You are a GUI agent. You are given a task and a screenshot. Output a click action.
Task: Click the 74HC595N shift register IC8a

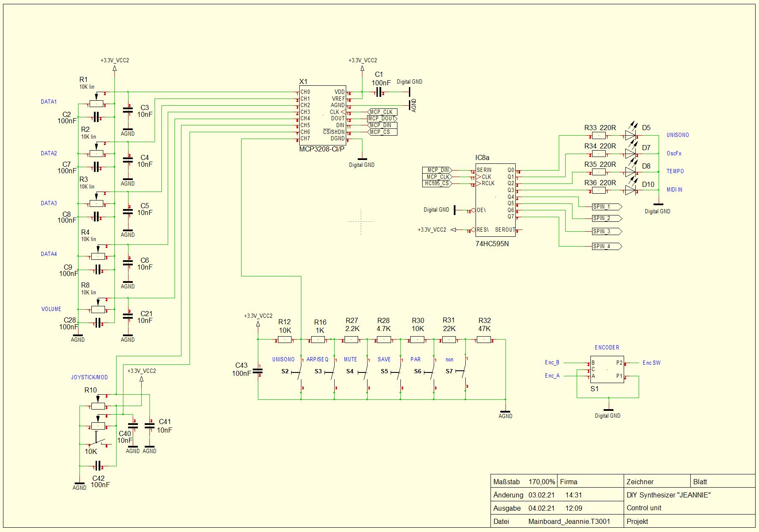(495, 199)
